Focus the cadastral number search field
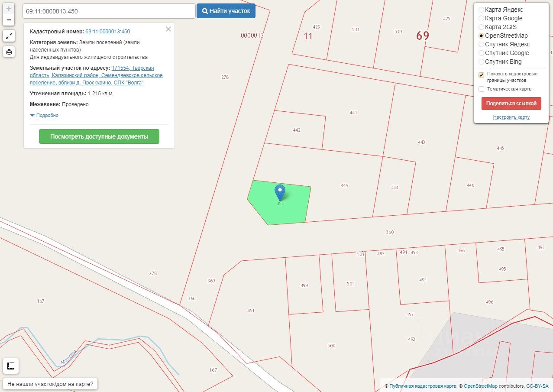 [109, 11]
